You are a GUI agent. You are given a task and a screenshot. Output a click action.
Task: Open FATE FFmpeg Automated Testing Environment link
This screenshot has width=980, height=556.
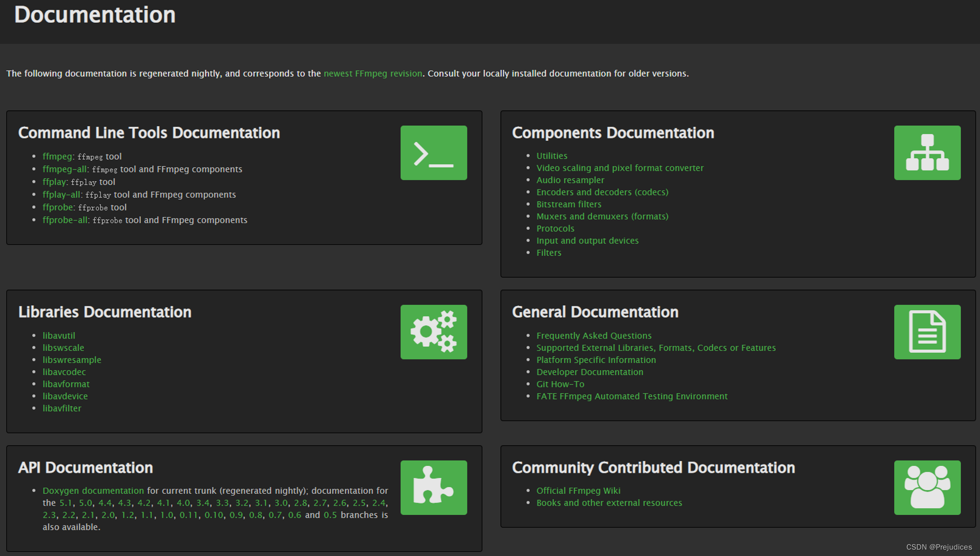pos(632,396)
